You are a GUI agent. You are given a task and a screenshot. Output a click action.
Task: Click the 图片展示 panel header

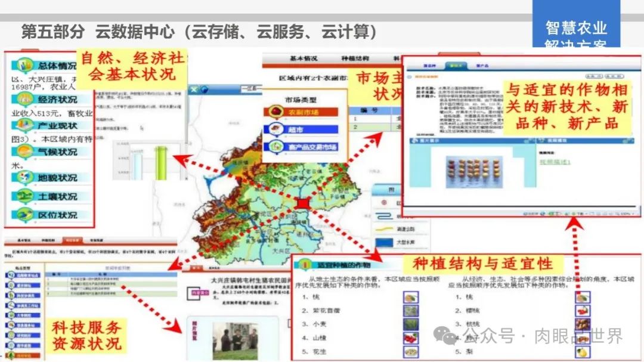pyautogui.click(x=472, y=141)
